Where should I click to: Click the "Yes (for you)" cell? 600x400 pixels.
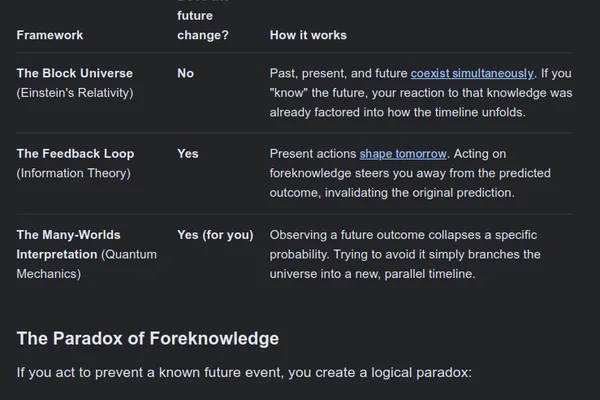tap(215, 235)
